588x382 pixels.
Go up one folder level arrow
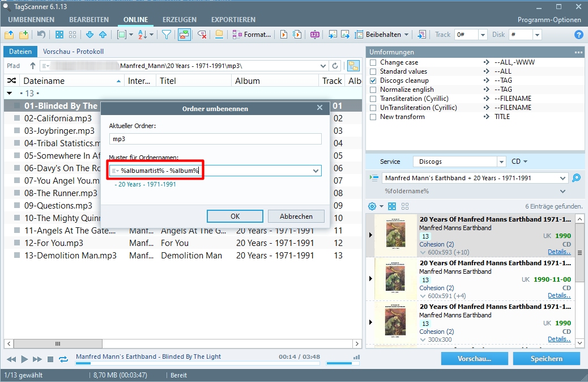click(33, 66)
